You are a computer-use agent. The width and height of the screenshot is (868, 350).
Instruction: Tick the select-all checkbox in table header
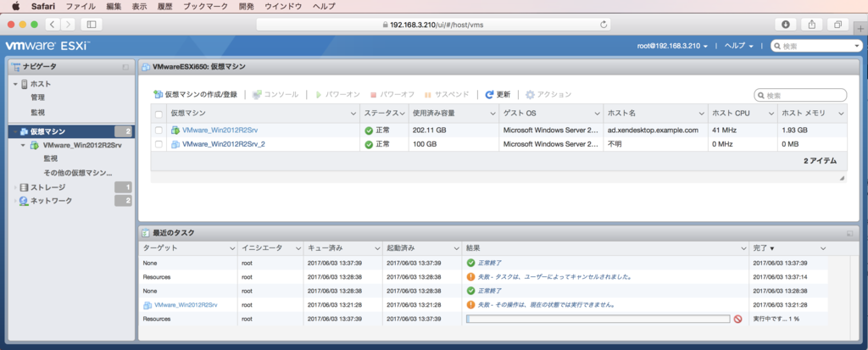pos(159,114)
